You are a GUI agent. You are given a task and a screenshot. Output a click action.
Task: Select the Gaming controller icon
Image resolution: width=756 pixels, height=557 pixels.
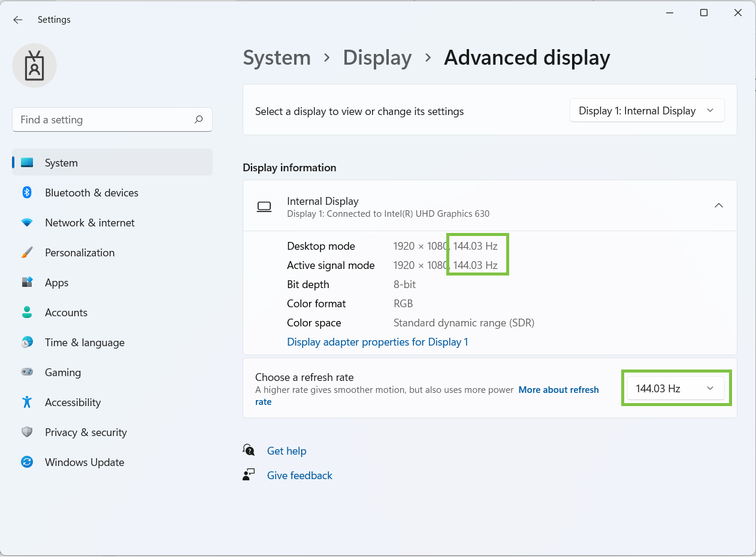27,372
